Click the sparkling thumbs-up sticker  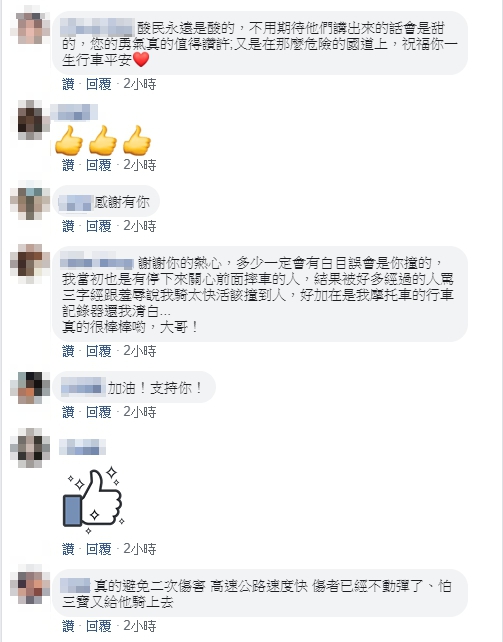pos(93,500)
